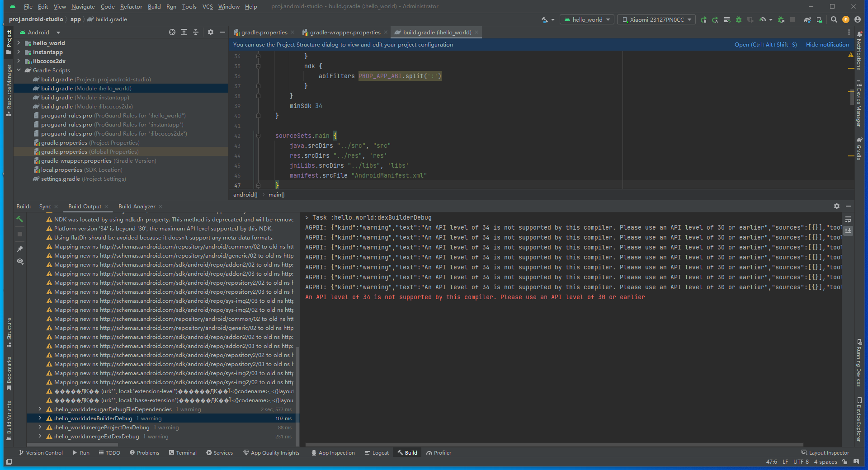The height and width of the screenshot is (470, 868).
Task: Click the Debug bug icon in toolbar
Action: pyautogui.click(x=739, y=20)
